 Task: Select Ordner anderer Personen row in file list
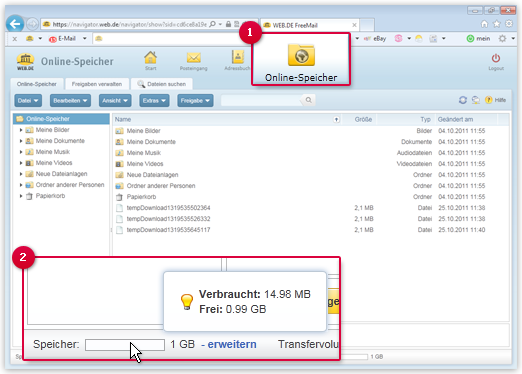point(311,186)
